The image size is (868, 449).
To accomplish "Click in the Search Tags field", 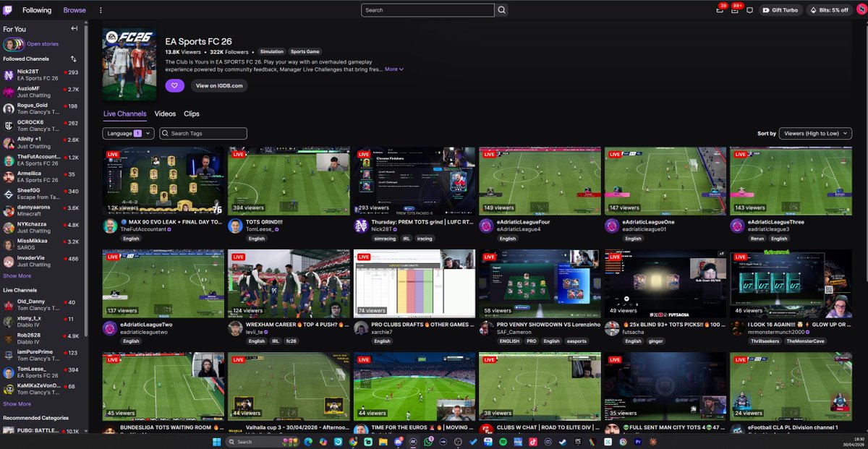I will [203, 133].
